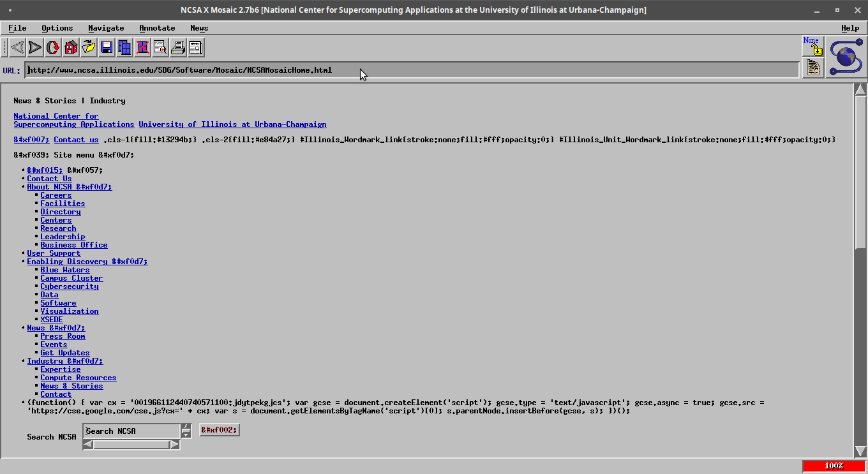Click the XSEDE link
868x474 pixels.
(52, 320)
